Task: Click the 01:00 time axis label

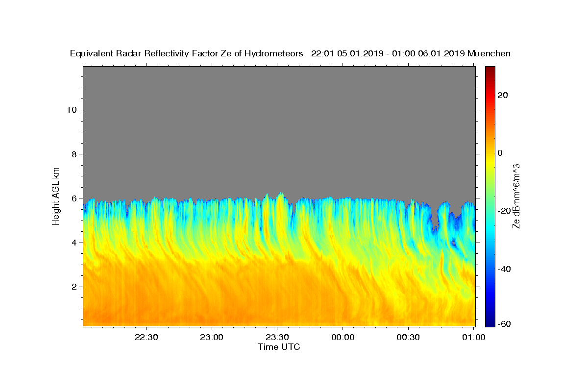Action: (x=474, y=337)
